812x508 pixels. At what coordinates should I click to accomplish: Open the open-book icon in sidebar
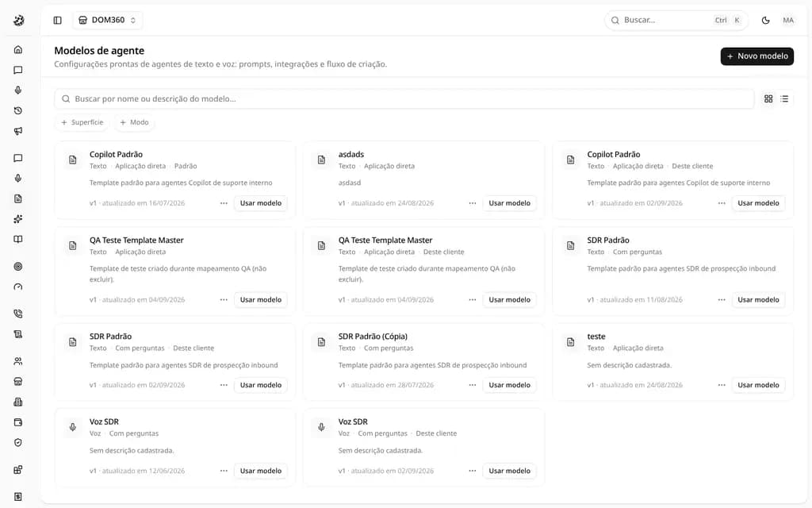18,240
